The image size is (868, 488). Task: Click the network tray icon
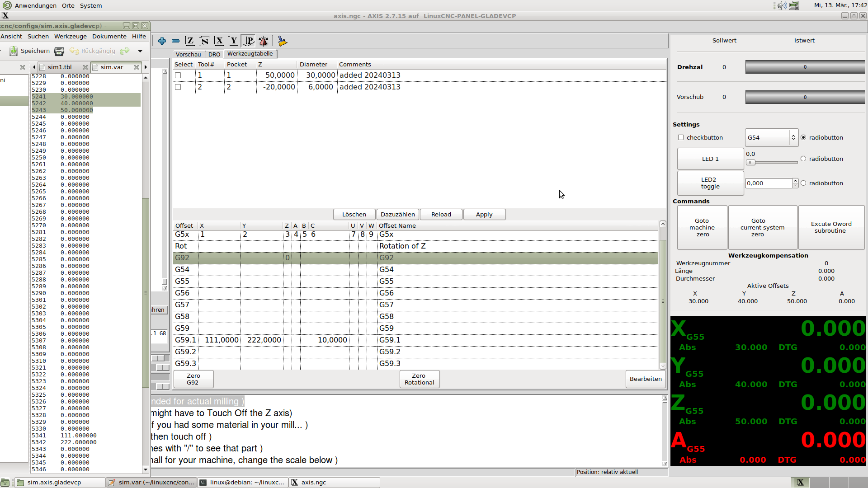pos(794,5)
